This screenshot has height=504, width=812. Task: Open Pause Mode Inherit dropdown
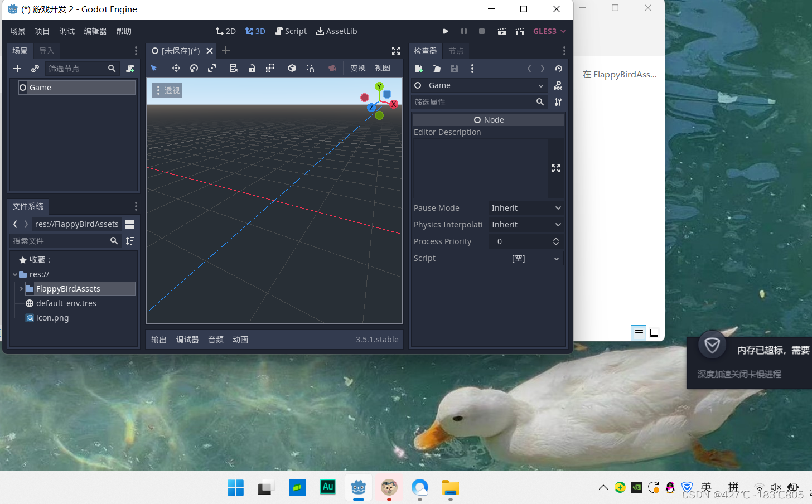tap(526, 208)
